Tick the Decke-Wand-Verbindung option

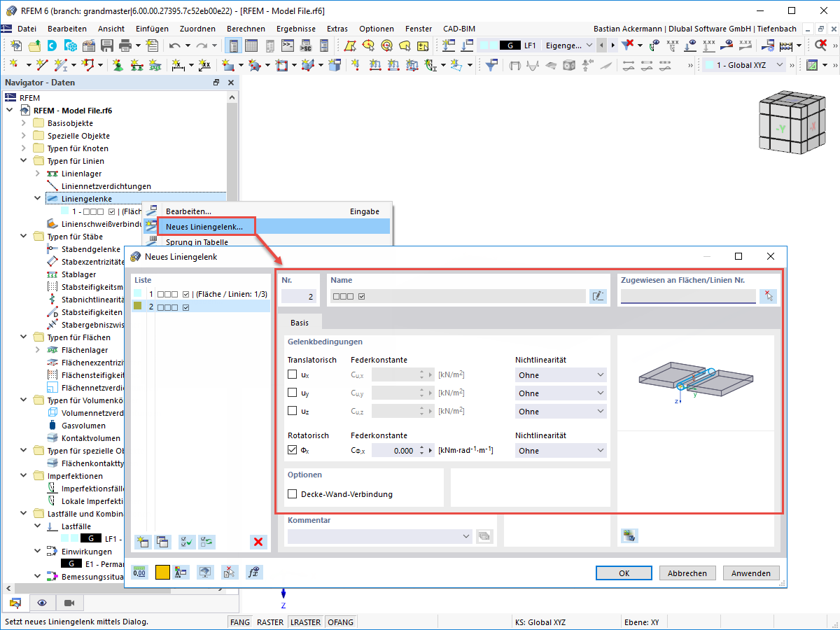[293, 494]
